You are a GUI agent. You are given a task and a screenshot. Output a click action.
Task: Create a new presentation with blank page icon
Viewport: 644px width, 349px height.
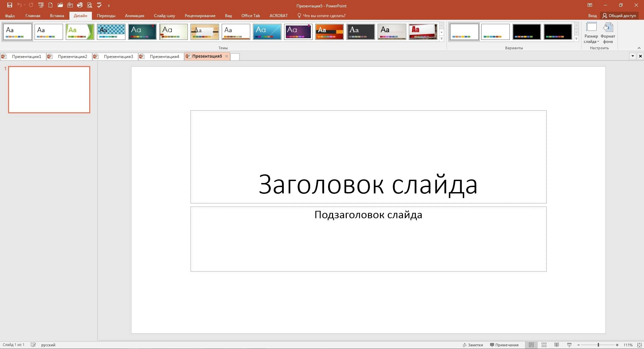[x=51, y=5]
